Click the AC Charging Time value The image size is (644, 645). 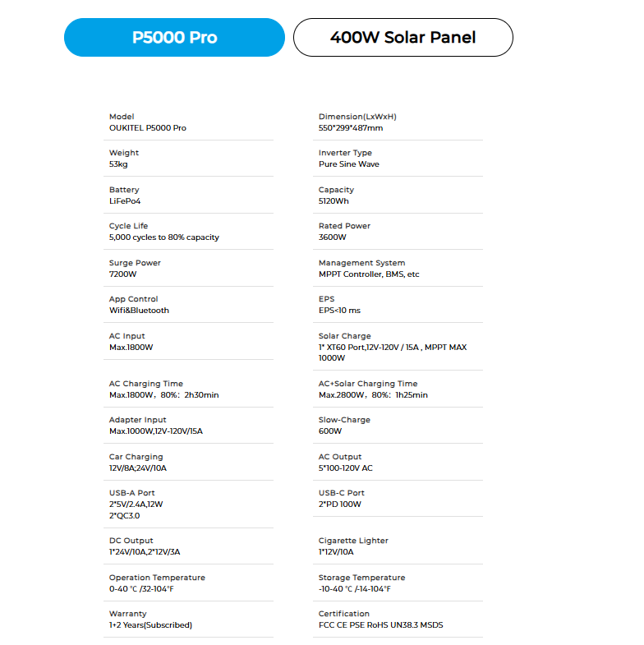pos(163,395)
